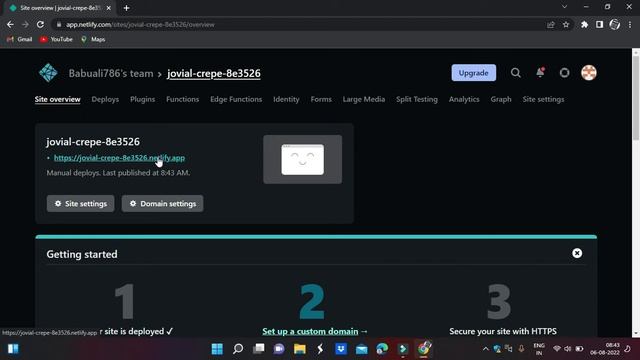Viewport: 640px width, 360px height.
Task: Dismiss the Getting started panel
Action: tap(577, 253)
